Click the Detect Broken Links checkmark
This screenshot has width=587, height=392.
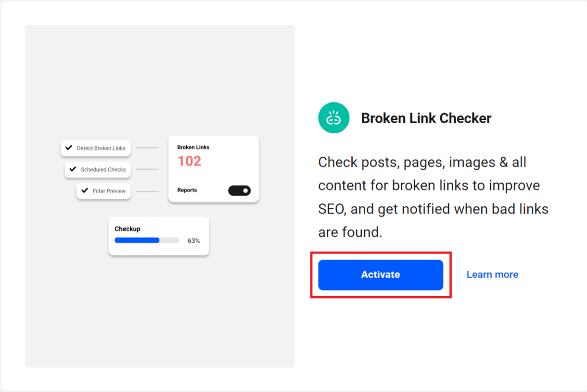coord(69,148)
